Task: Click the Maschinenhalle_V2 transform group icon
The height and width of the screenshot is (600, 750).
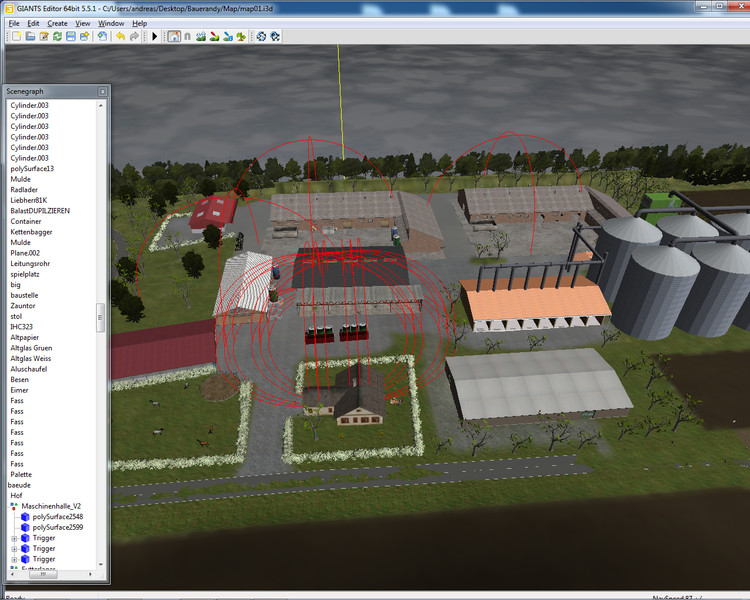Action: click(x=14, y=506)
